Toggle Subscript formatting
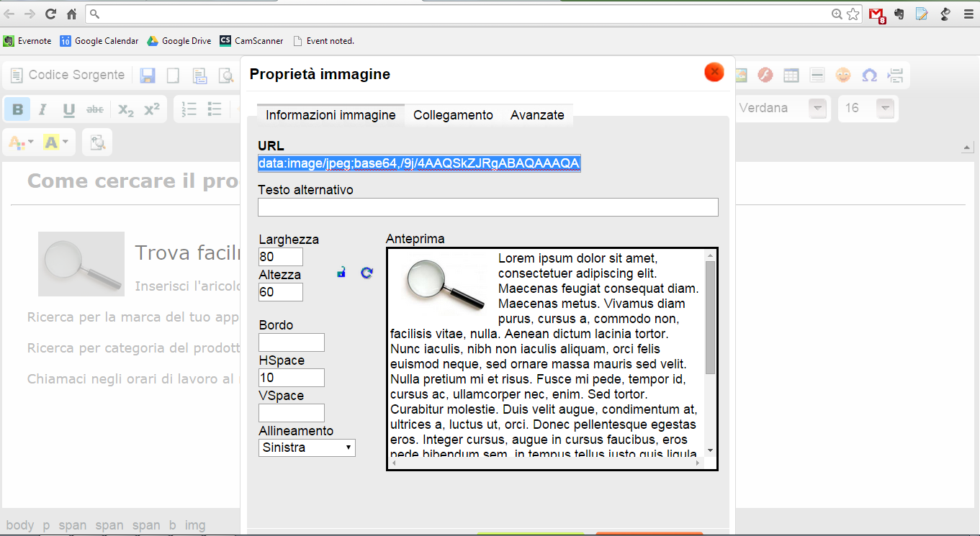Screen dimensions: 980x536 (126, 109)
